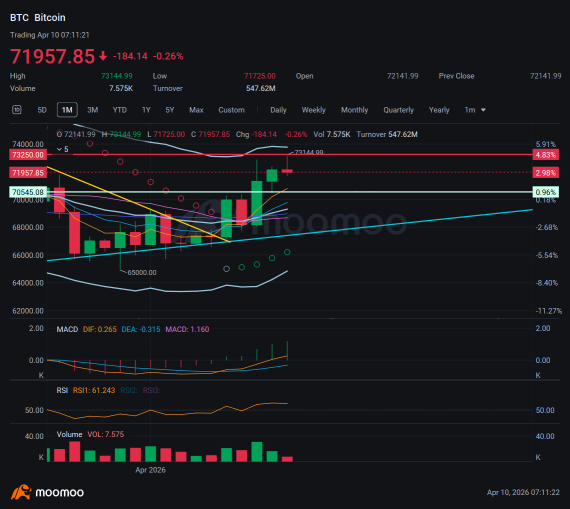The width and height of the screenshot is (570, 509).
Task: Click the VOL: 7.575 value
Action: tap(105, 434)
